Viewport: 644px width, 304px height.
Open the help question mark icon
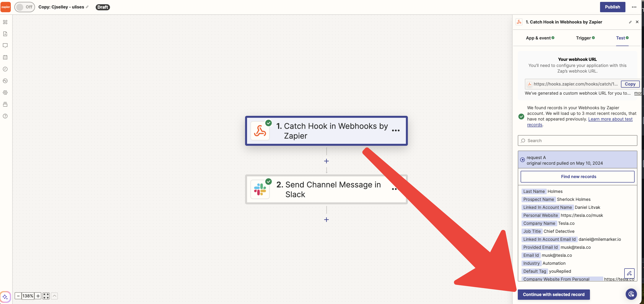(x=5, y=116)
